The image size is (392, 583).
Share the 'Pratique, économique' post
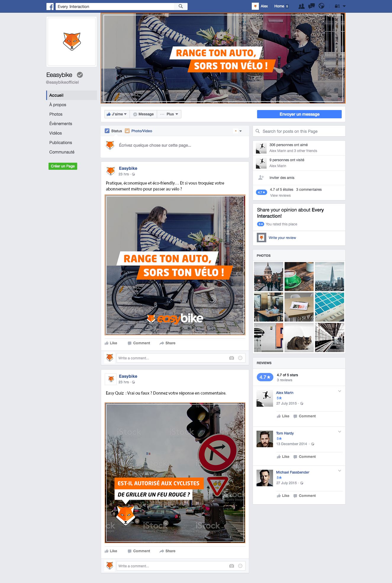pos(167,343)
